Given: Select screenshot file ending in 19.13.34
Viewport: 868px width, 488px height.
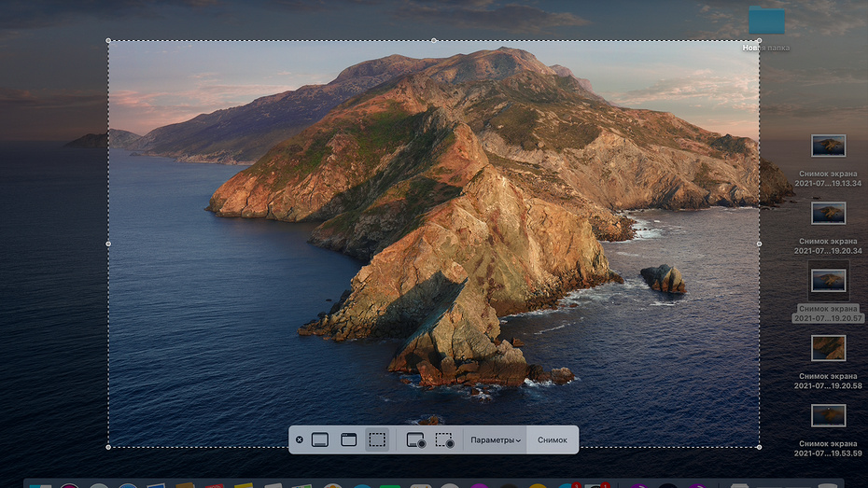Looking at the screenshot, I should coord(828,146).
